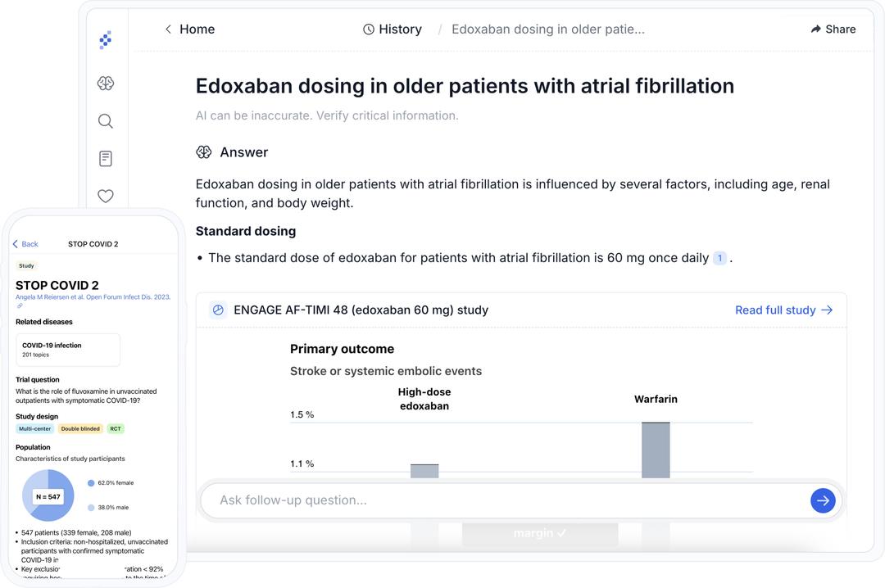Open search from the sidebar magnifier icon
Image resolution: width=885 pixels, height=588 pixels.
pyautogui.click(x=105, y=121)
